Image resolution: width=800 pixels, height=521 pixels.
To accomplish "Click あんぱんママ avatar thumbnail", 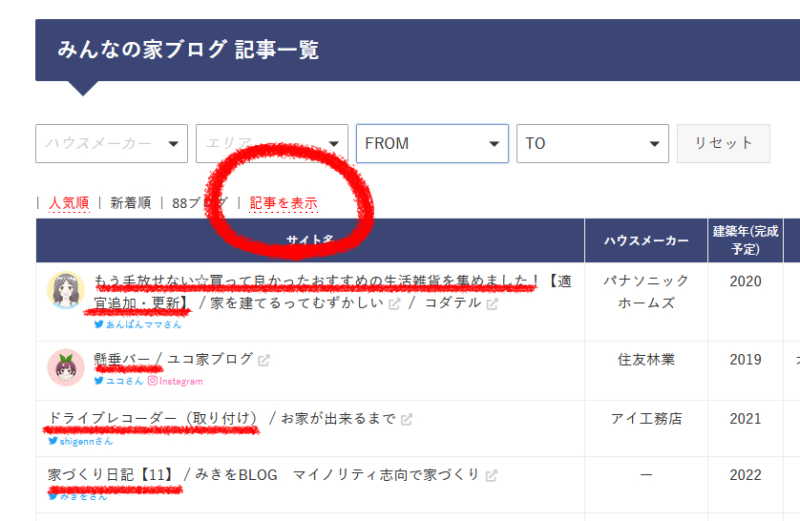I will [66, 290].
